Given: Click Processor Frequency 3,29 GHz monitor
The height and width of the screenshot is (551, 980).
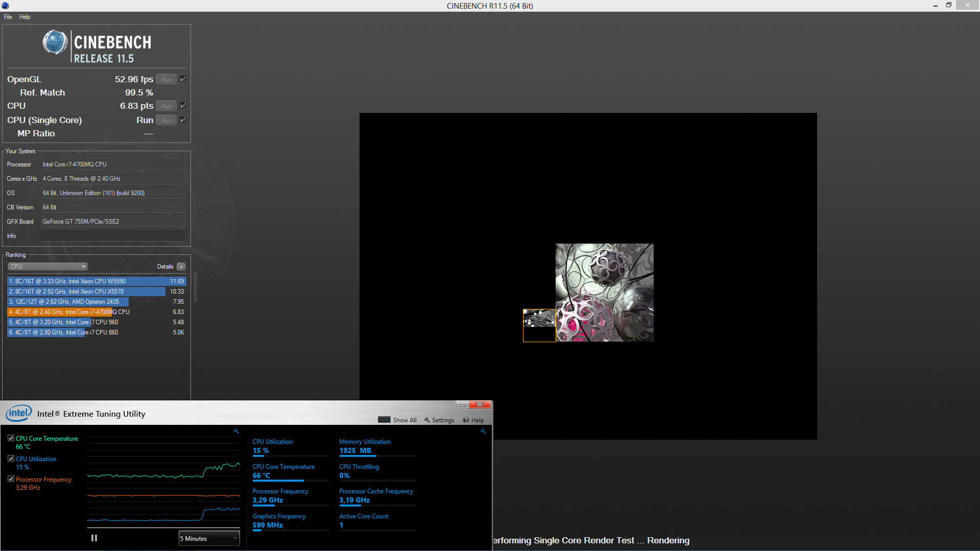Looking at the screenshot, I should point(290,496).
